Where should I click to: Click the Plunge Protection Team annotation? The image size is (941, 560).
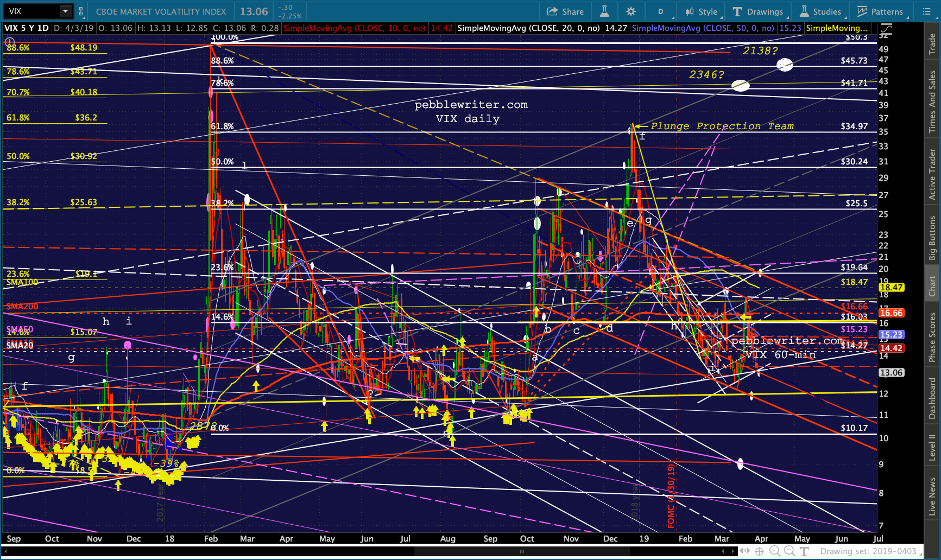pyautogui.click(x=722, y=126)
